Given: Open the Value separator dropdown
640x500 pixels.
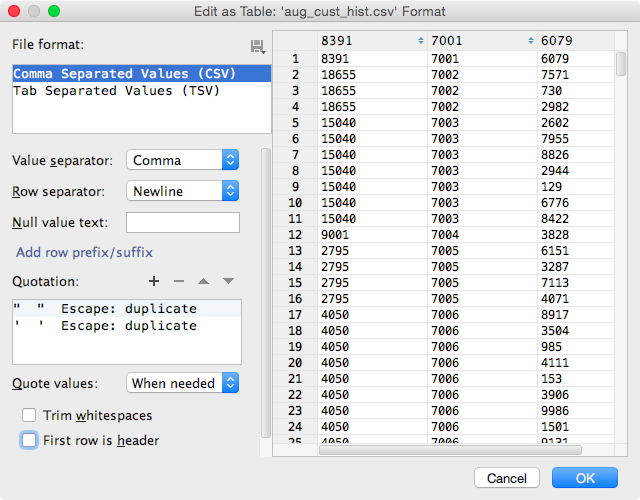Looking at the screenshot, I should 182,160.
